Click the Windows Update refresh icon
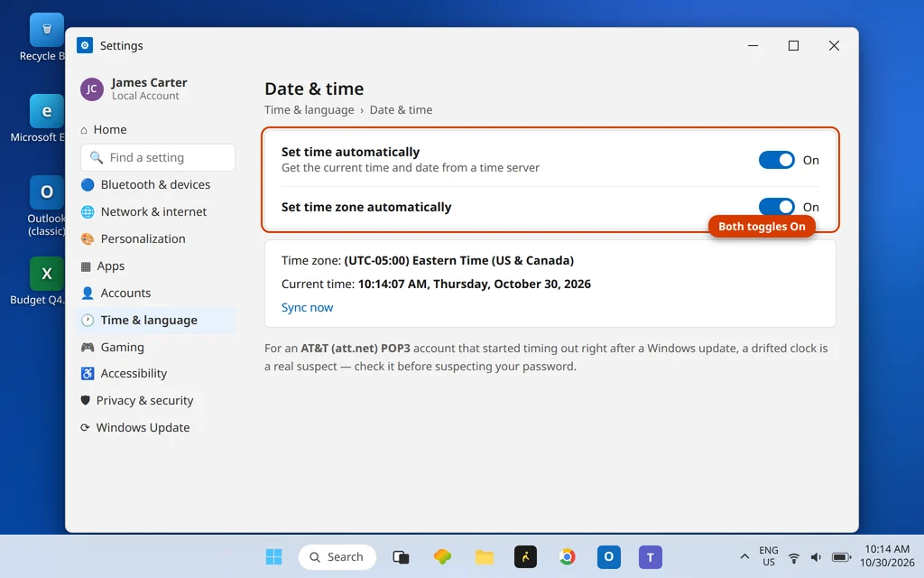This screenshot has height=578, width=924. click(85, 427)
